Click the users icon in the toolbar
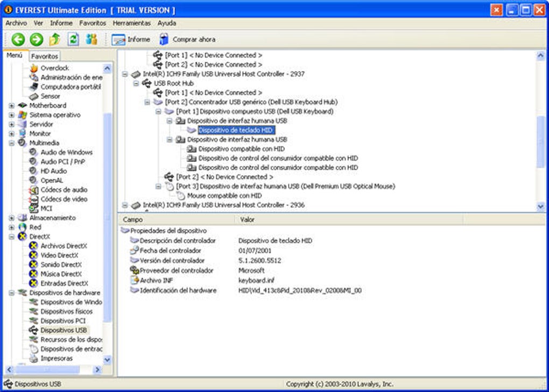 coord(91,39)
